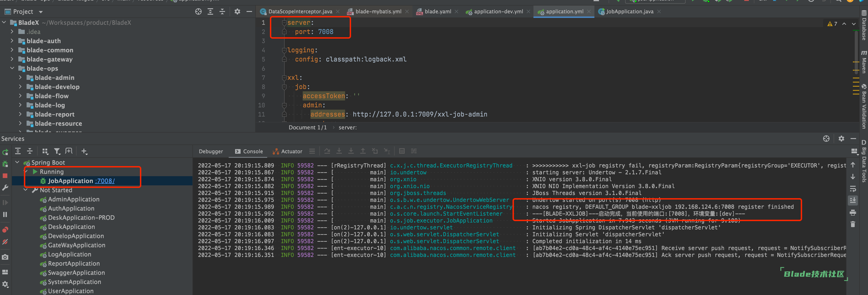Add a new service with plus button
The image size is (868, 295).
click(x=84, y=151)
